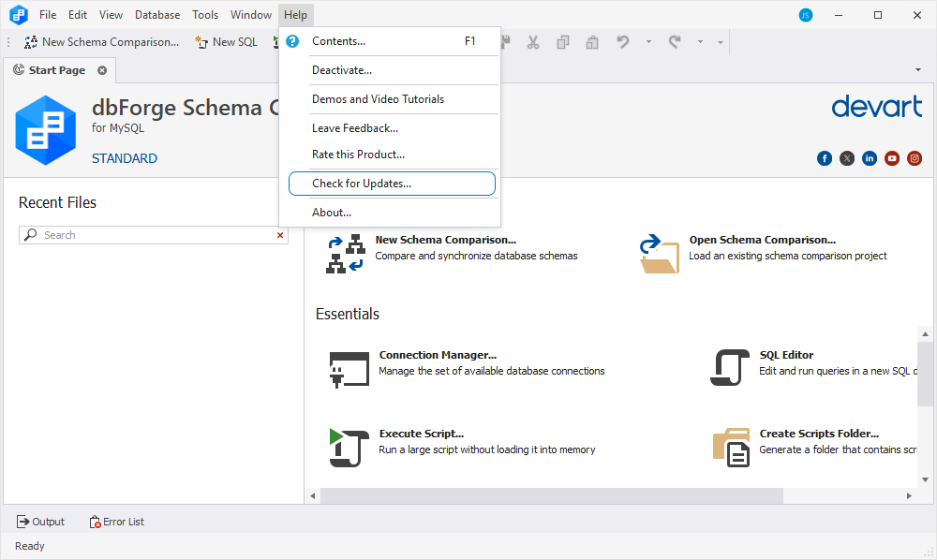937x560 pixels.
Task: Open Devart YouTube icon
Action: tap(892, 158)
